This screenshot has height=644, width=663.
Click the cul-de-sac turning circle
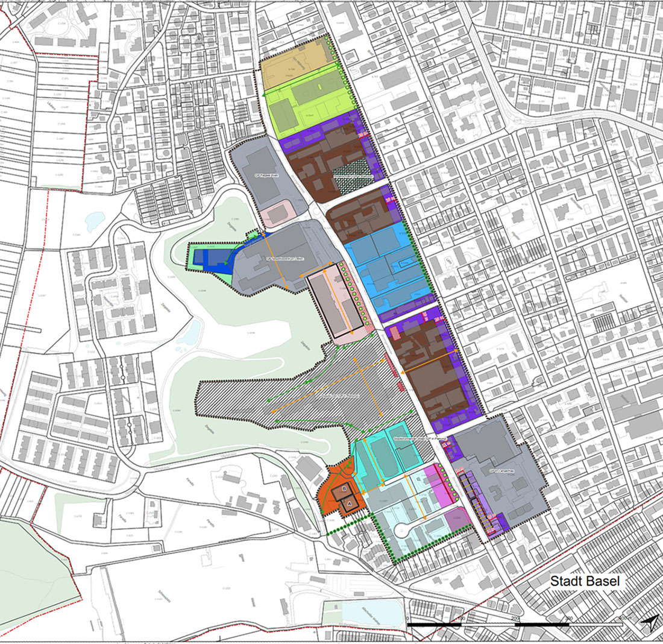[x=401, y=529]
